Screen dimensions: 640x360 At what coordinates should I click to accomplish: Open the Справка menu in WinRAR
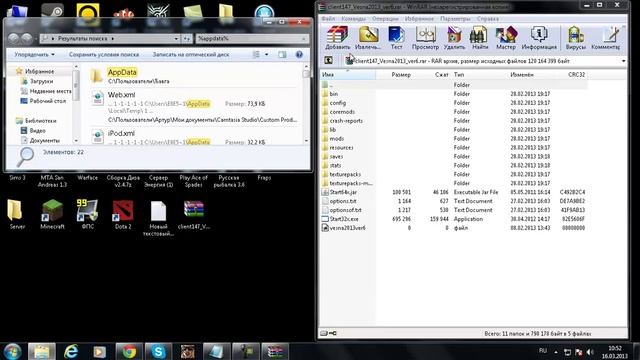click(x=488, y=19)
